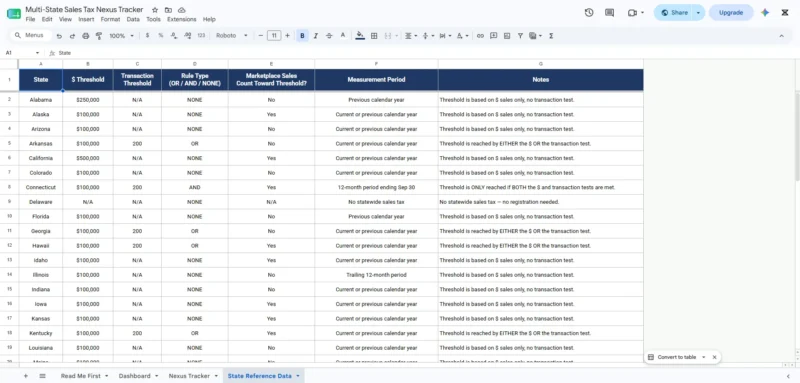Viewport: 800px width, 383px height.
Task: Click the functions sigma icon
Action: click(x=551, y=36)
